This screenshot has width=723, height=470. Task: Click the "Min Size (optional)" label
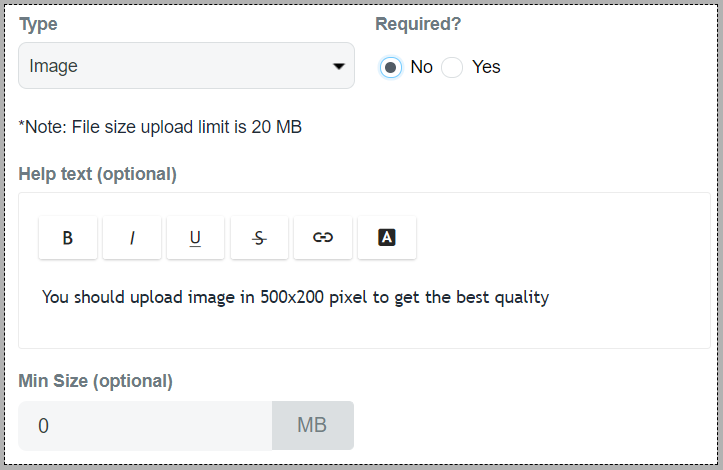click(x=95, y=381)
